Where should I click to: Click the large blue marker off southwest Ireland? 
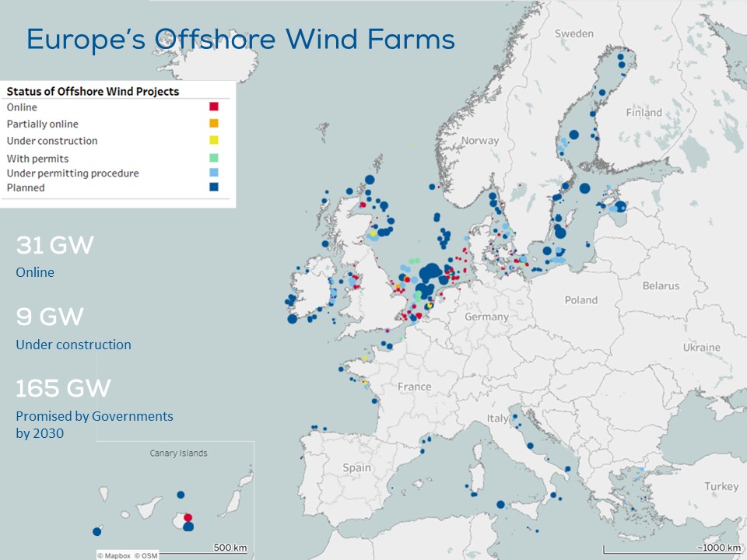(292, 318)
